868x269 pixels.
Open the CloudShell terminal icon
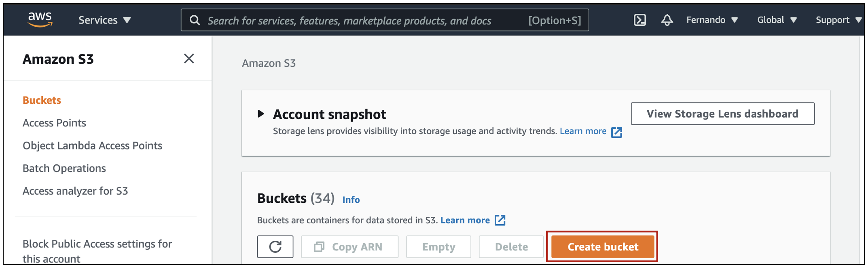click(640, 20)
